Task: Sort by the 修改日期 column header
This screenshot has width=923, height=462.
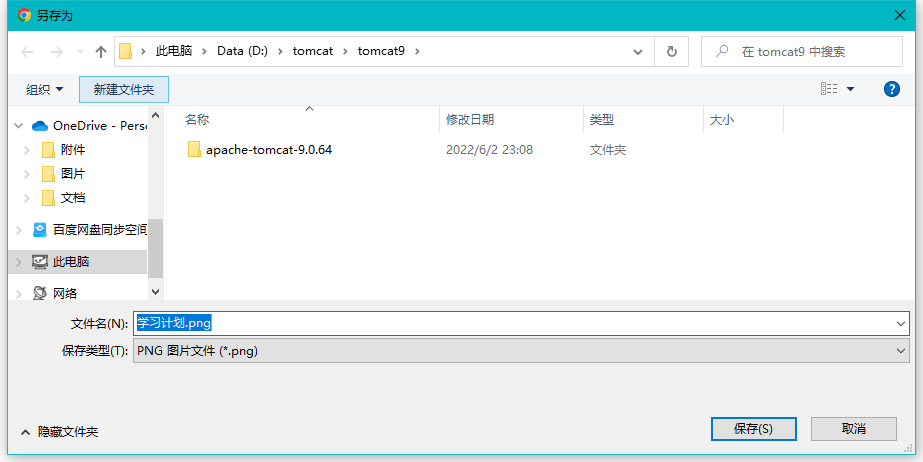Action: (x=470, y=120)
